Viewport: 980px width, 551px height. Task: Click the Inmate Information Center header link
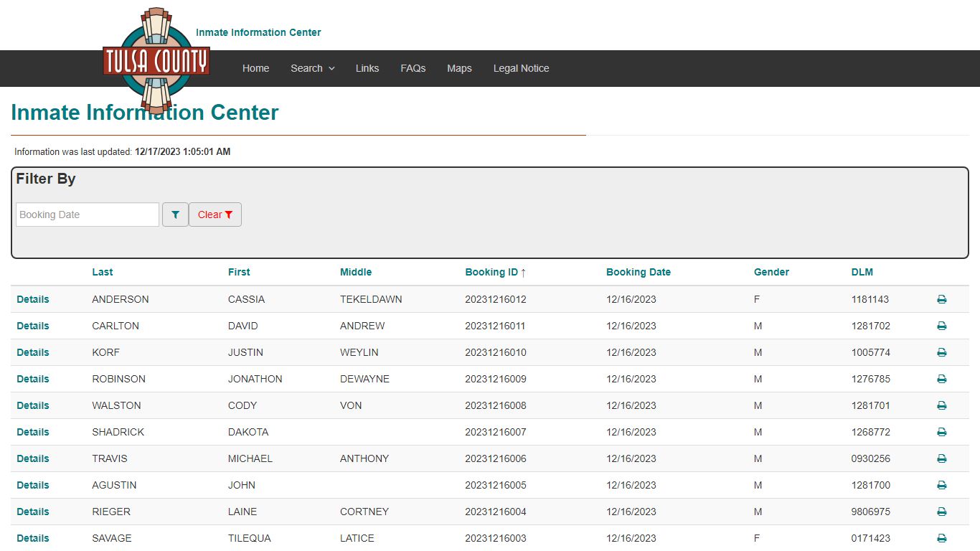(258, 32)
